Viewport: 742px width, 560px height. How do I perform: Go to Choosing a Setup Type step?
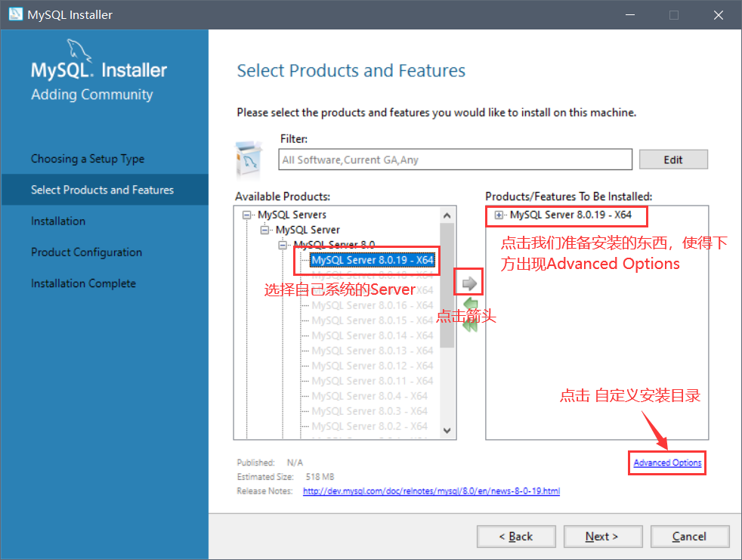point(88,159)
